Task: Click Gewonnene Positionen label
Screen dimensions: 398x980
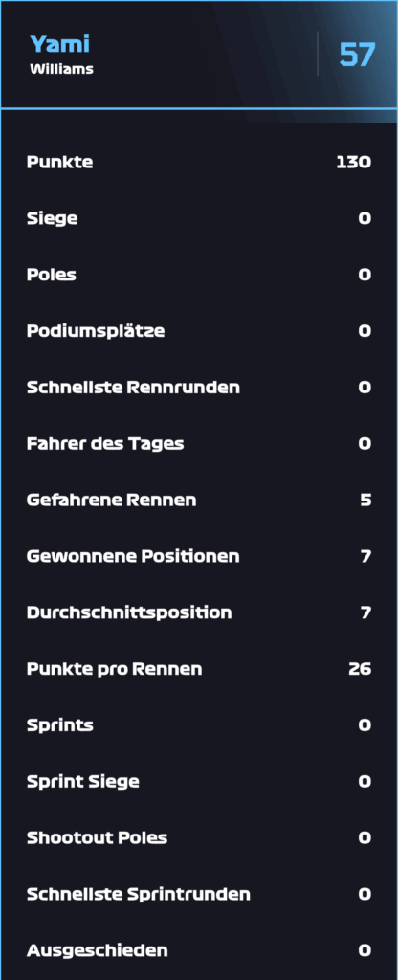Action: coord(133,556)
